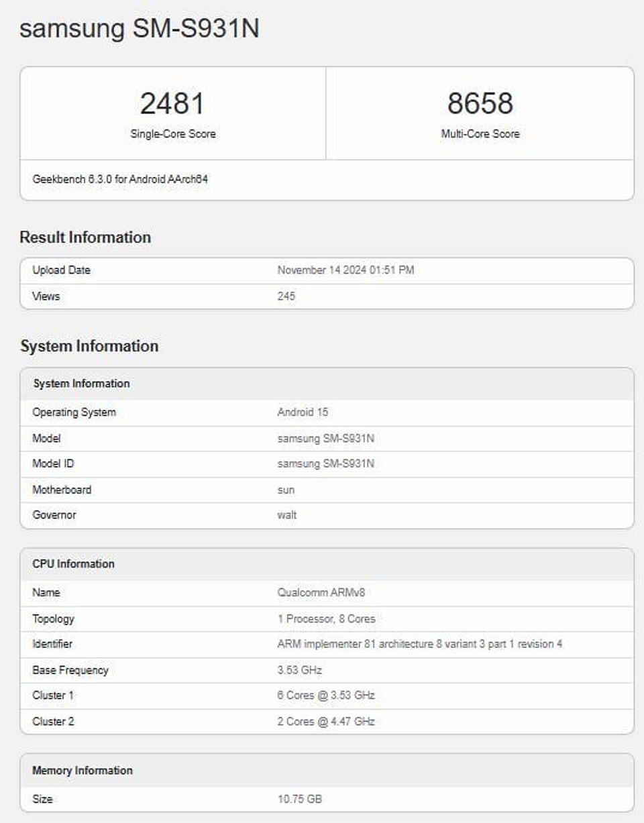Click the Result Information section heading
This screenshot has height=823, width=644.
[x=85, y=237]
